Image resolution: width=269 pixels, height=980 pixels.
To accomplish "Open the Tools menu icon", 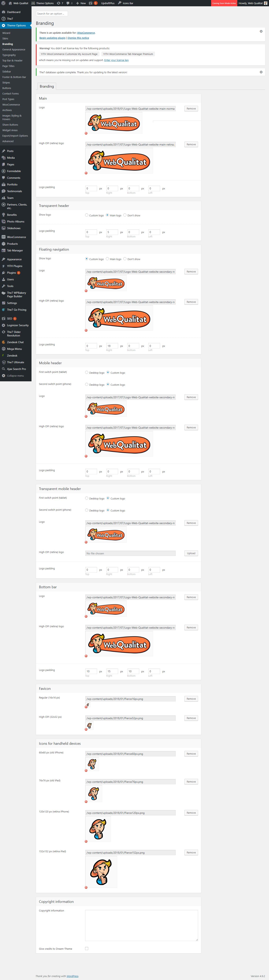I will (x=3, y=286).
